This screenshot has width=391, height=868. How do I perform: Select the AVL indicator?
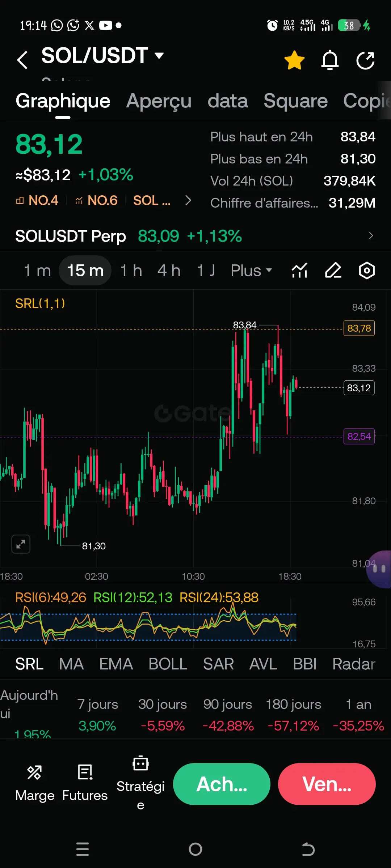tap(263, 664)
